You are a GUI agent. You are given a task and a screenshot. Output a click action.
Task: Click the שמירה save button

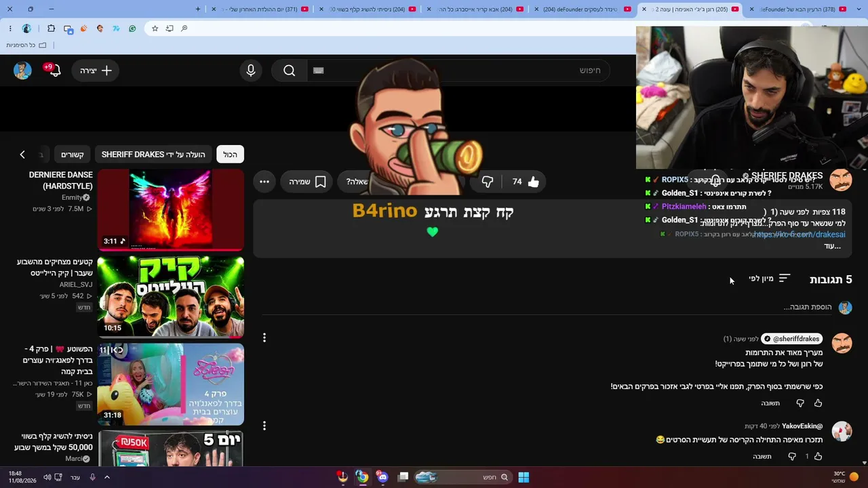coord(307,182)
